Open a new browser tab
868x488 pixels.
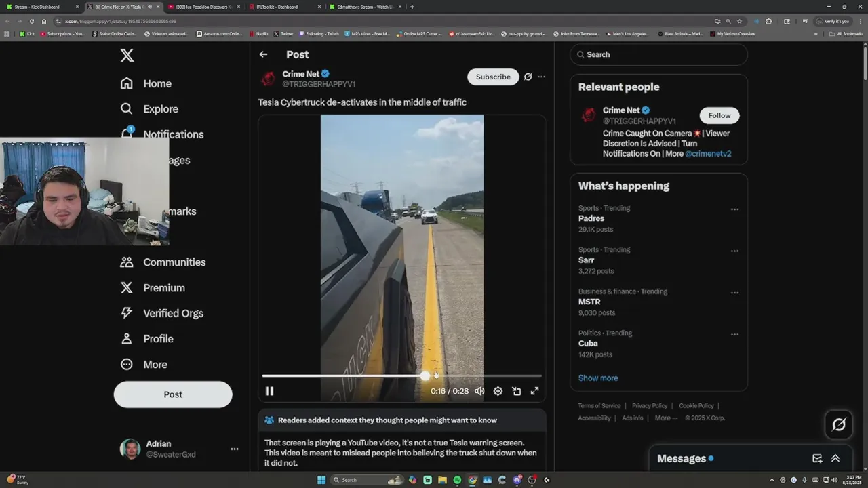pos(412,7)
